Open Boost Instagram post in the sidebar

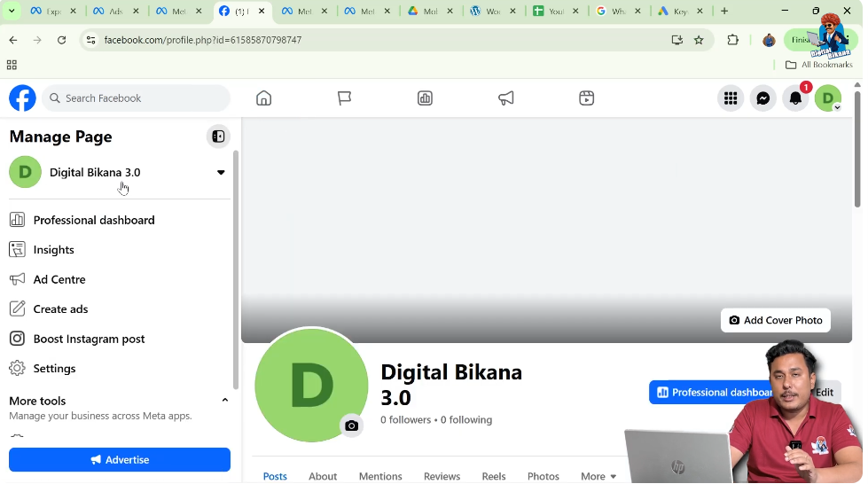(x=89, y=339)
